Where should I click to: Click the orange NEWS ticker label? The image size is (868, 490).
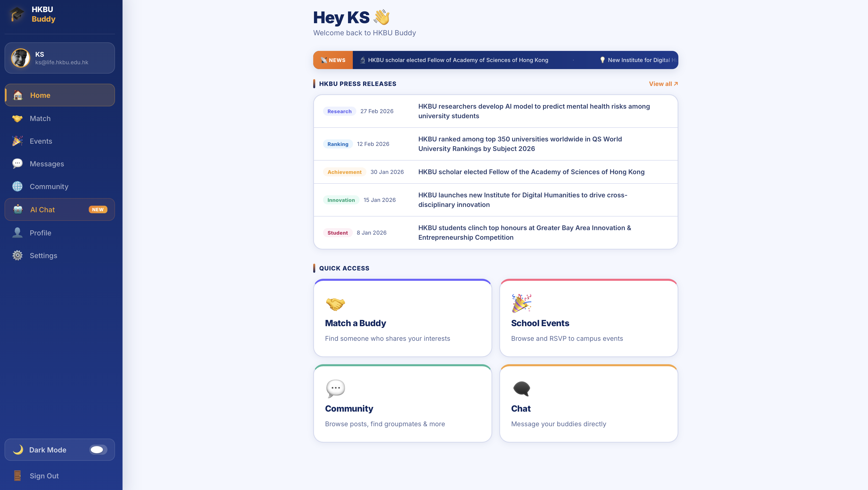(x=333, y=60)
